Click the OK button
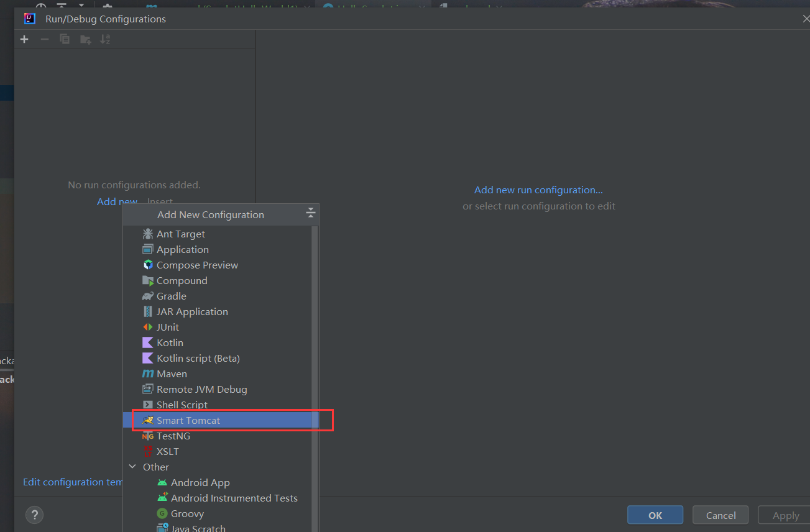Image resolution: width=810 pixels, height=532 pixels. (x=655, y=515)
